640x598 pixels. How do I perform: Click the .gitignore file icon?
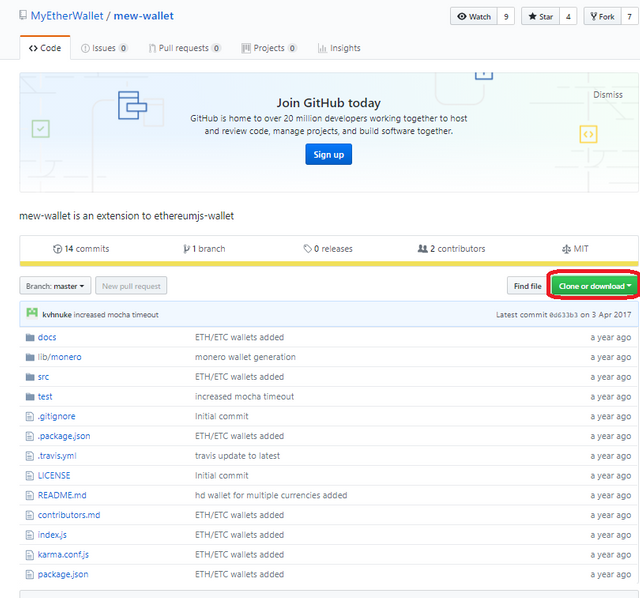click(x=29, y=416)
